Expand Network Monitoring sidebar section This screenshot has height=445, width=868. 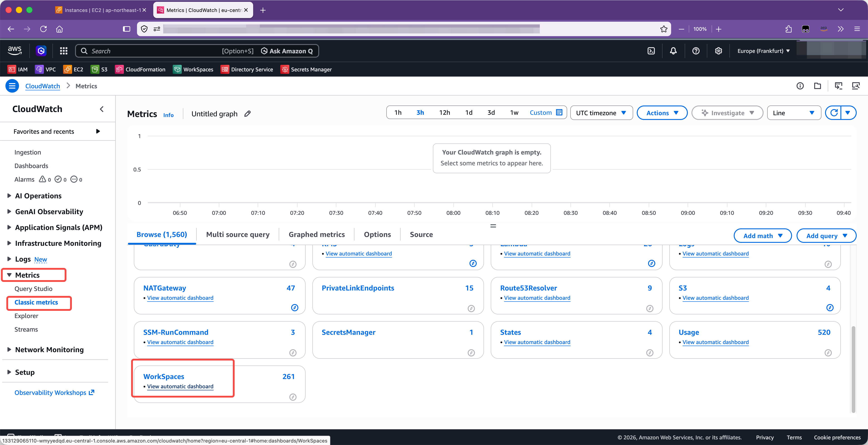(45, 349)
